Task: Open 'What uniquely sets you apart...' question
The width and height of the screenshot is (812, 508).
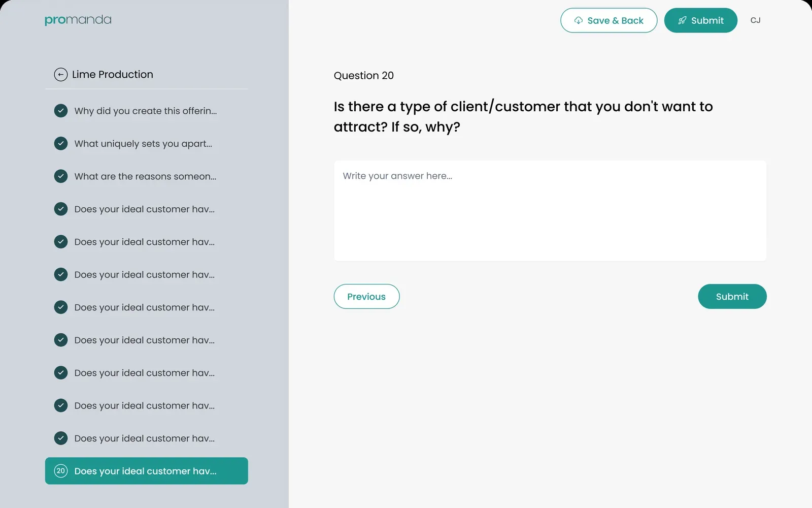Action: click(x=146, y=143)
